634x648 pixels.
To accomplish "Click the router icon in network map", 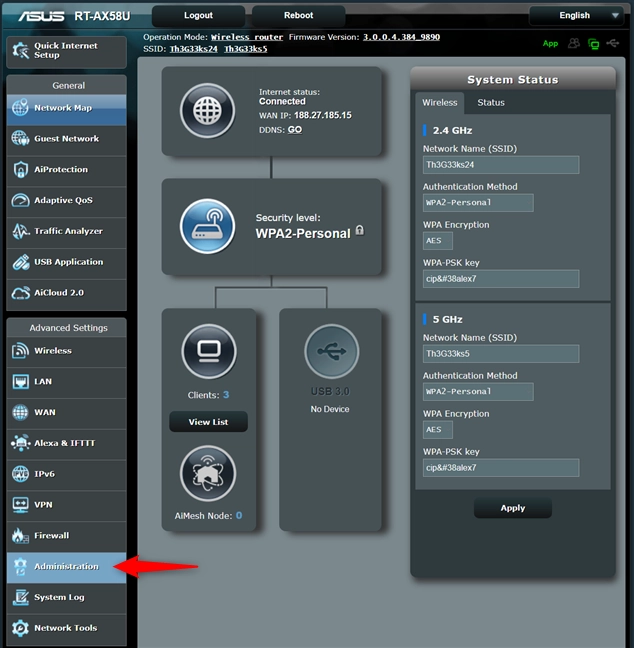I will click(207, 226).
